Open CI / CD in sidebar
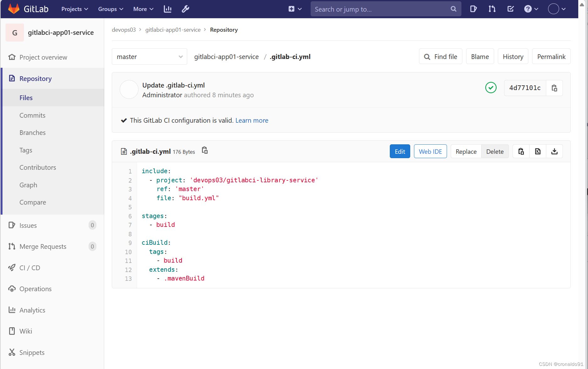 (x=52, y=268)
